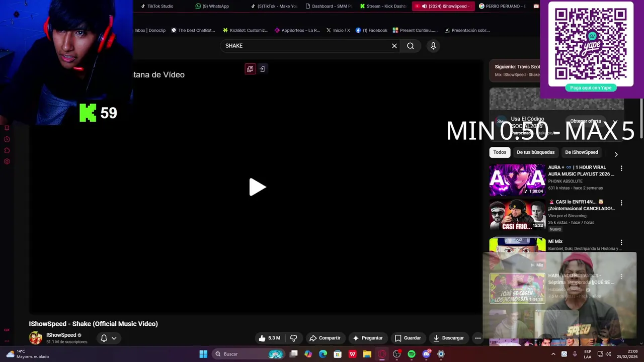Image resolution: width=644 pixels, height=362 pixels.
Task: Start voice search with the microphone
Action: click(433, 46)
